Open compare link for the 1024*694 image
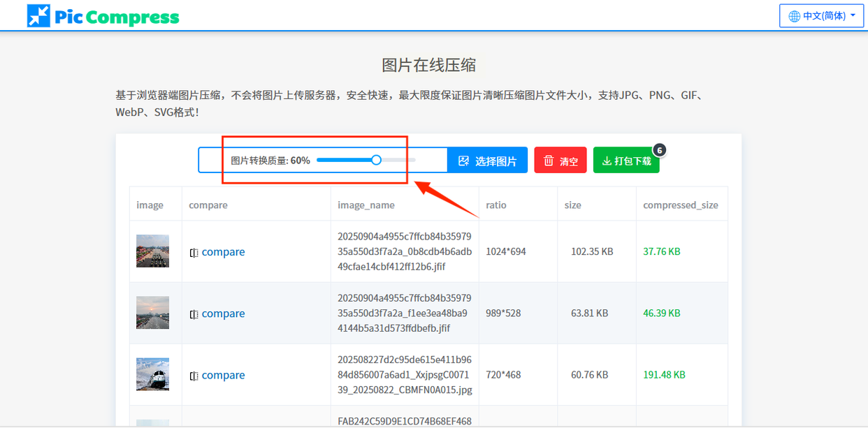The image size is (868, 428). (x=223, y=252)
